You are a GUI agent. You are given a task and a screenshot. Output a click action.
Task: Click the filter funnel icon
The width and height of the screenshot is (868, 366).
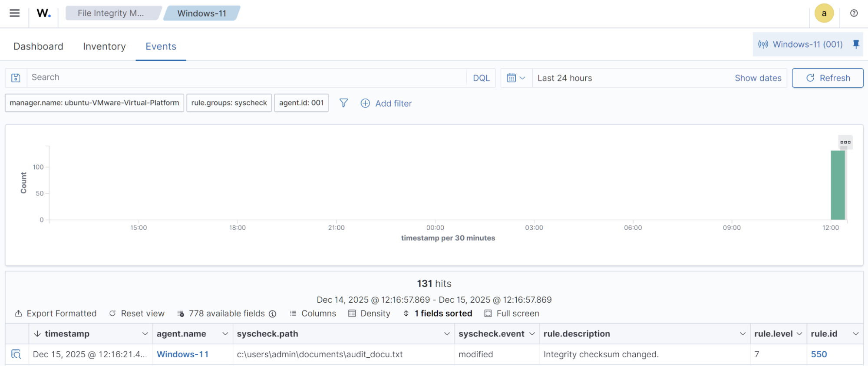[343, 103]
